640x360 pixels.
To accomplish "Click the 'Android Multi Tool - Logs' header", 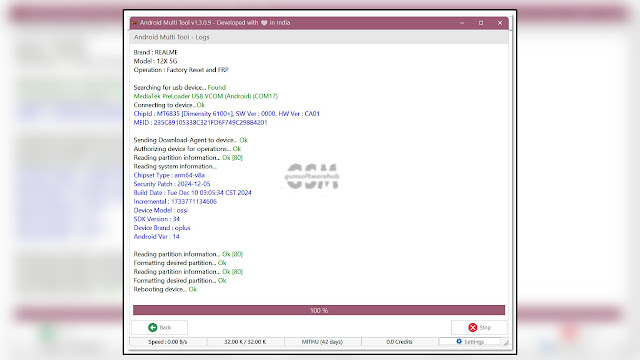I will [171, 37].
